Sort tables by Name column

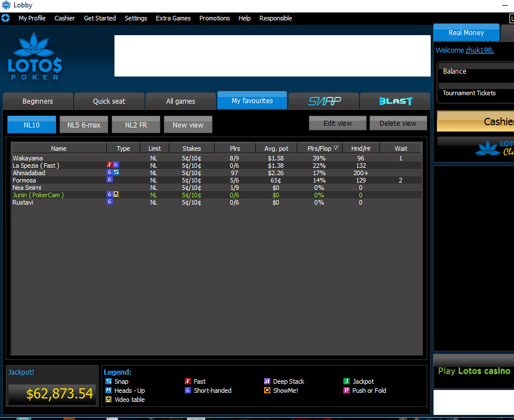click(59, 149)
